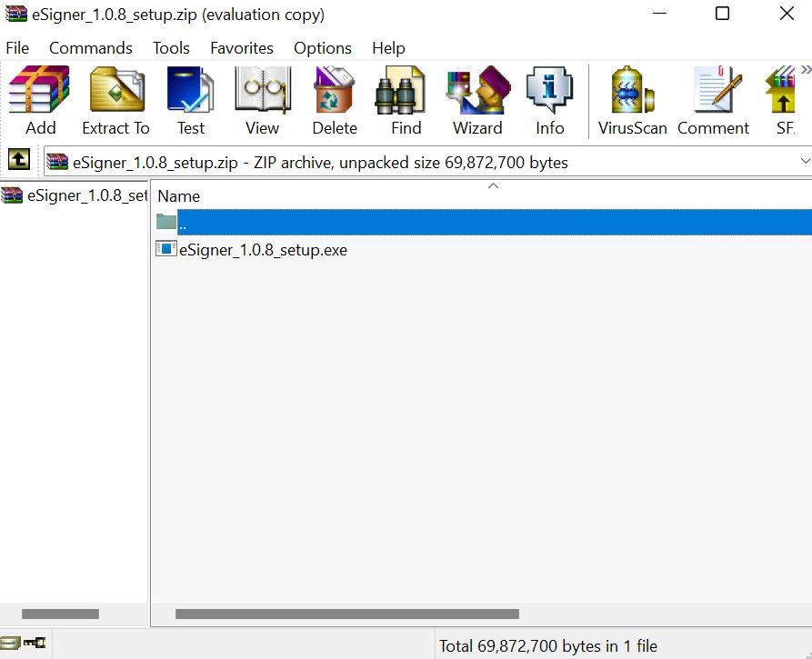Click the WinRAR icon in the title bar
Viewport: 812px width, 659px height.
15,14
